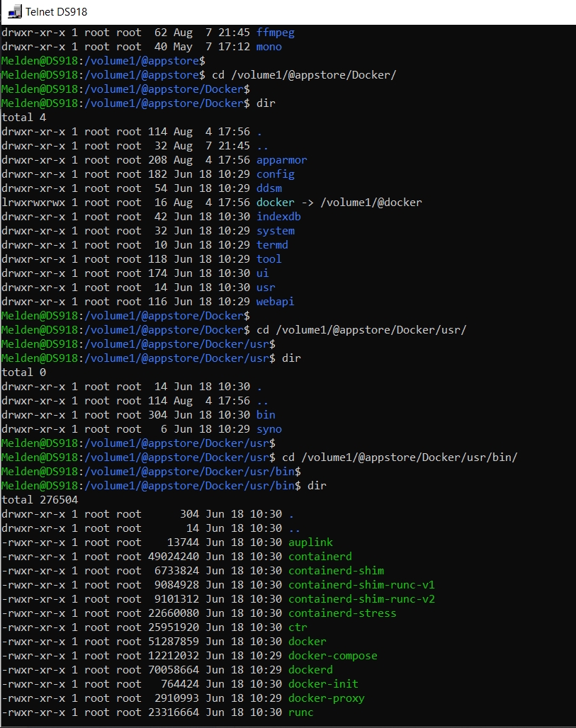This screenshot has width=576, height=728.
Task: Click the 'ctr' executable entry
Action: (298, 627)
